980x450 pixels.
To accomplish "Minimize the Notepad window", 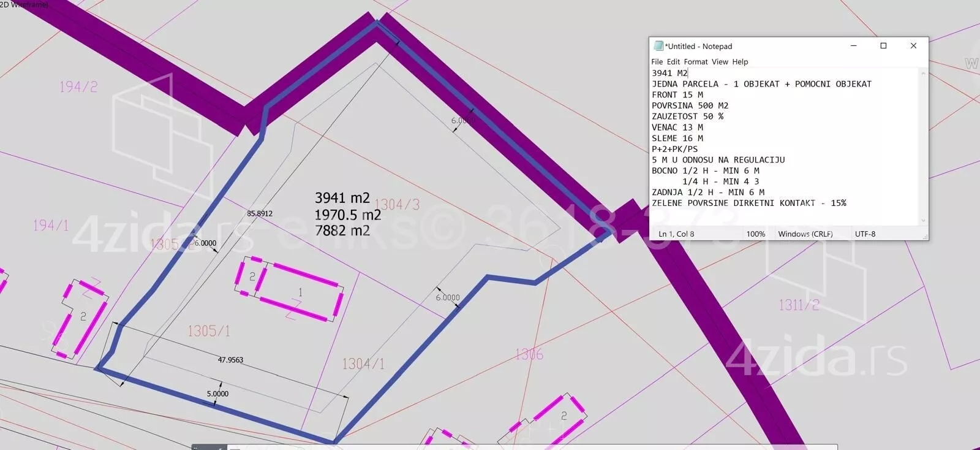I will (x=853, y=46).
